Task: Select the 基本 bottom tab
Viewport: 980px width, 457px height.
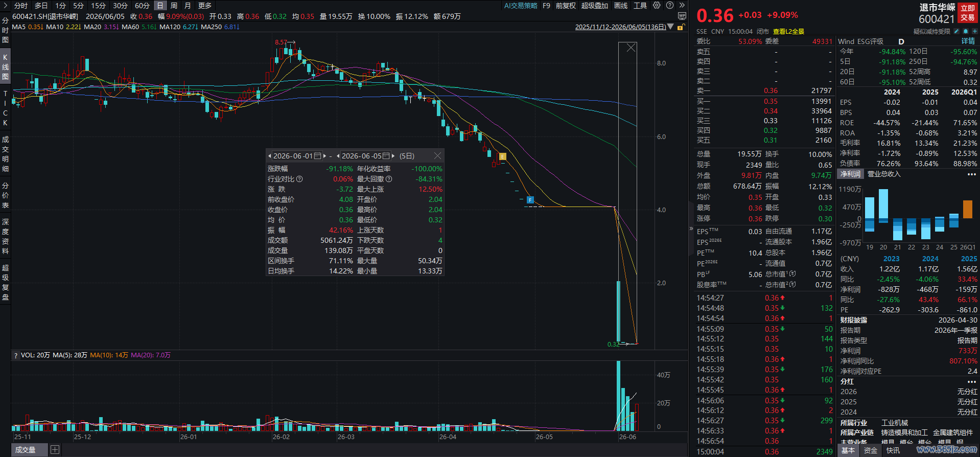Action: tap(848, 450)
